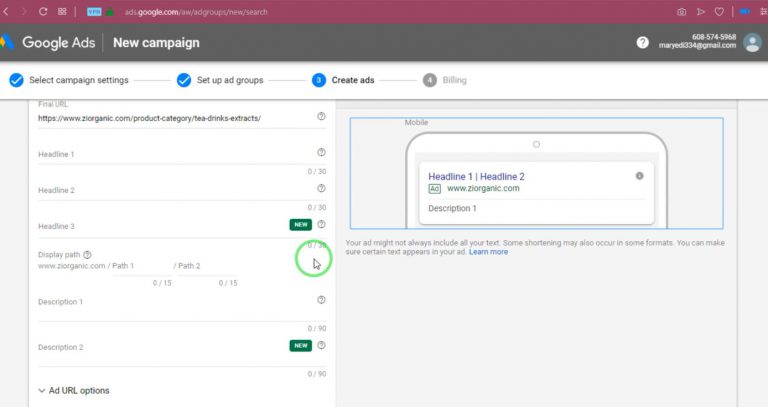The width and height of the screenshot is (768, 407).
Task: Click help icon beside Final URL
Action: [321, 116]
